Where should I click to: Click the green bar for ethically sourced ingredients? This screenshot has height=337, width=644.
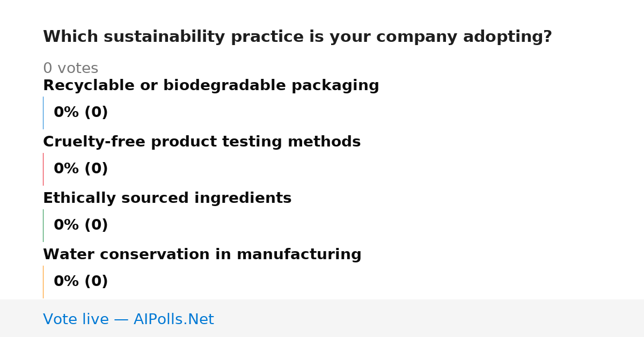[43, 225]
